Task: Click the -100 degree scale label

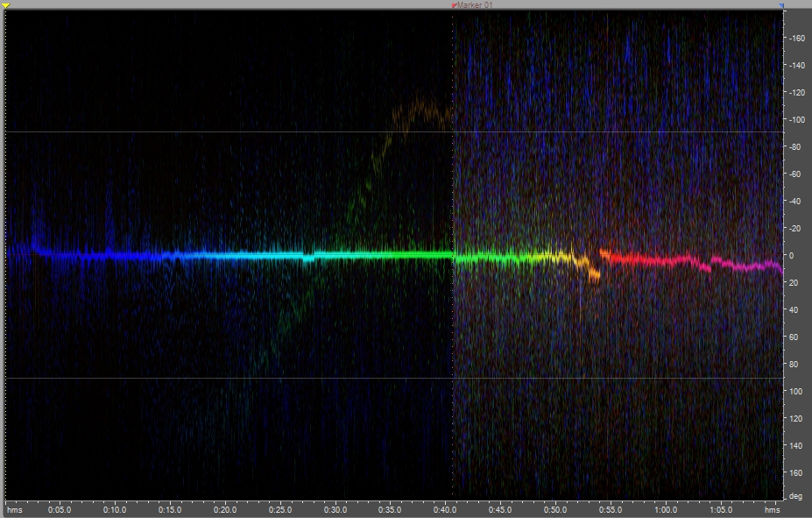Action: 797,120
